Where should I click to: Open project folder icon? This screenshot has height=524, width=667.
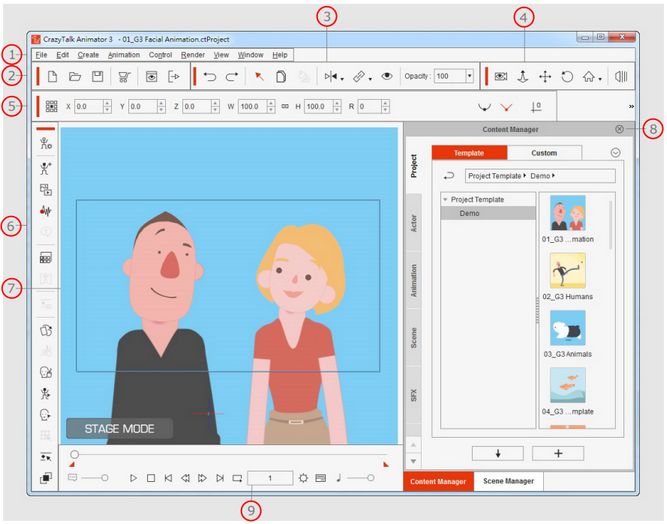75,77
